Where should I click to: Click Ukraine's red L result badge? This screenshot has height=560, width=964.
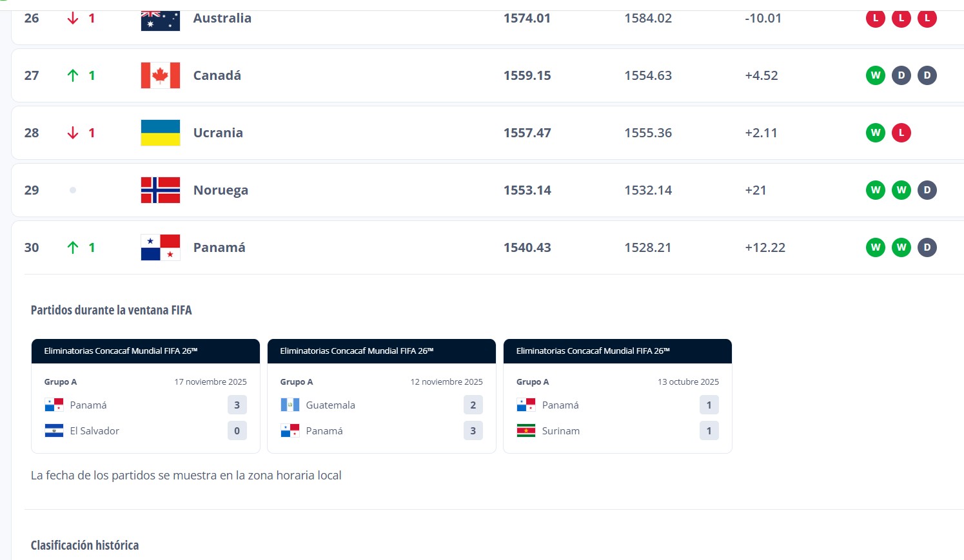point(901,133)
